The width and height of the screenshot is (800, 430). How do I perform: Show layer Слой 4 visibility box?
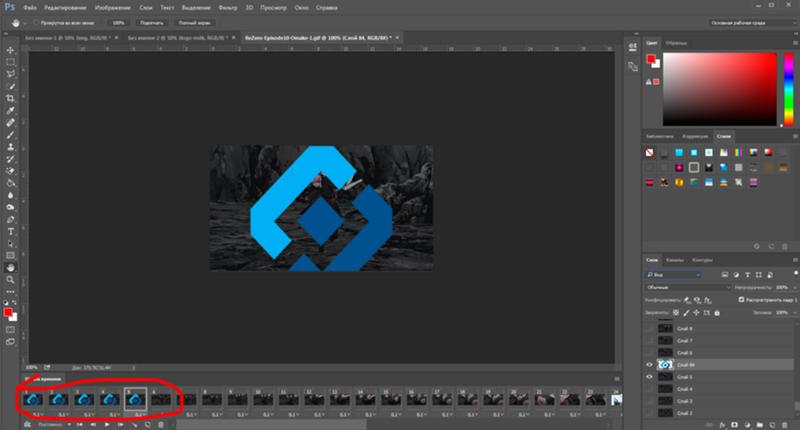pyautogui.click(x=649, y=389)
